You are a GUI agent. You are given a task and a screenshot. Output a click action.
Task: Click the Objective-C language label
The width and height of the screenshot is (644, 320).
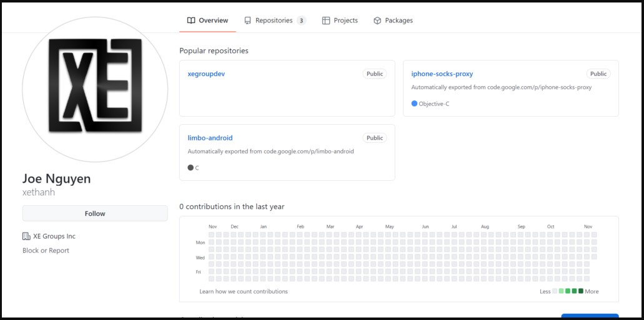[x=434, y=104]
